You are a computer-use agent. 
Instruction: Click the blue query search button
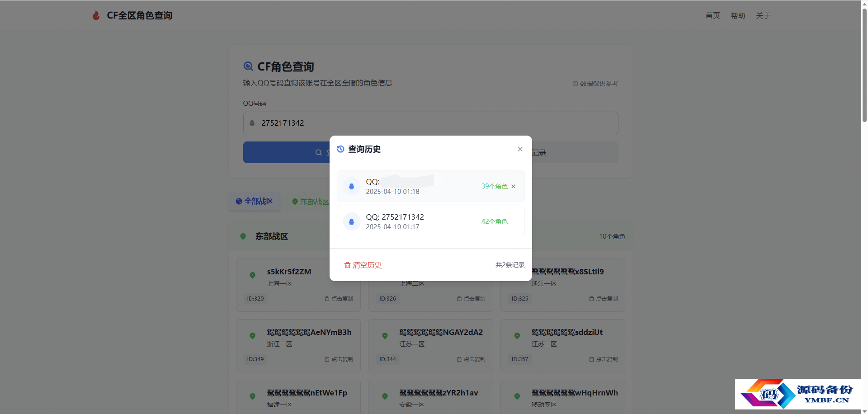[x=287, y=152]
